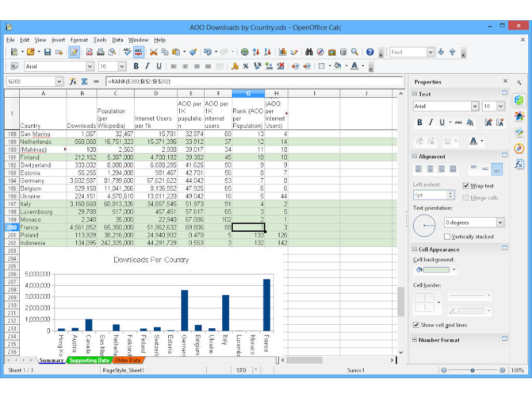Toggle Bold in the toolbar
Viewport: 532px width, 399px height.
click(x=136, y=66)
